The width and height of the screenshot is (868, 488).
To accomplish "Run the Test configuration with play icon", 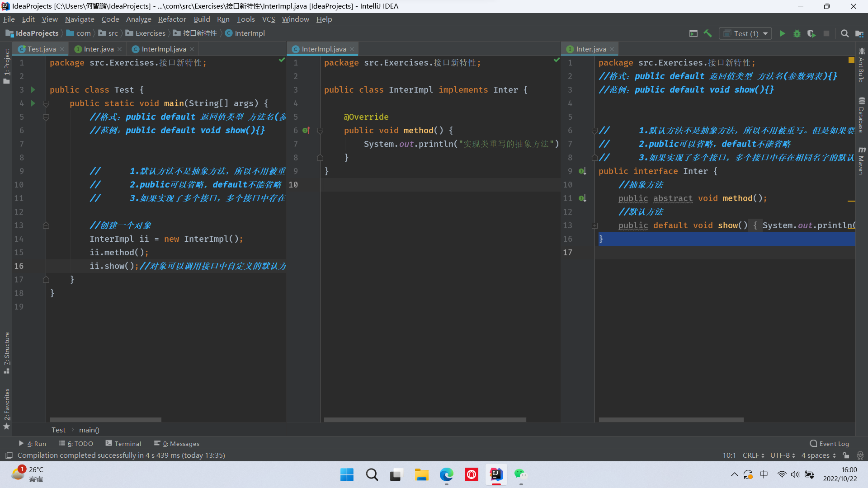I will click(x=782, y=33).
